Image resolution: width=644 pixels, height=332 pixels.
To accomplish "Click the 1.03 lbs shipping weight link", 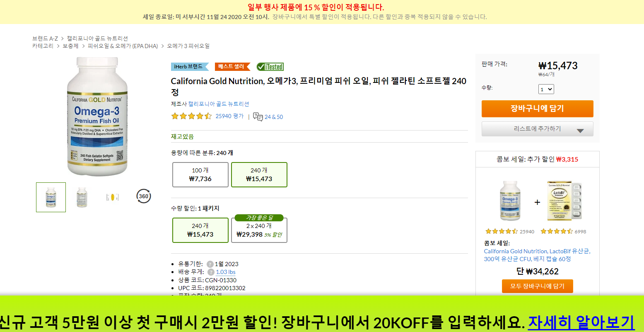I will click(x=226, y=272).
